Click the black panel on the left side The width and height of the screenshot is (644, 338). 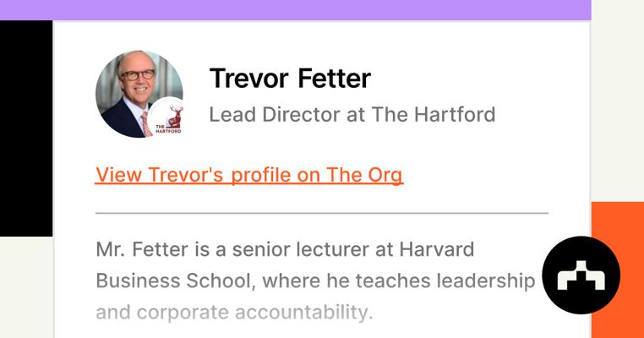(x=25, y=127)
